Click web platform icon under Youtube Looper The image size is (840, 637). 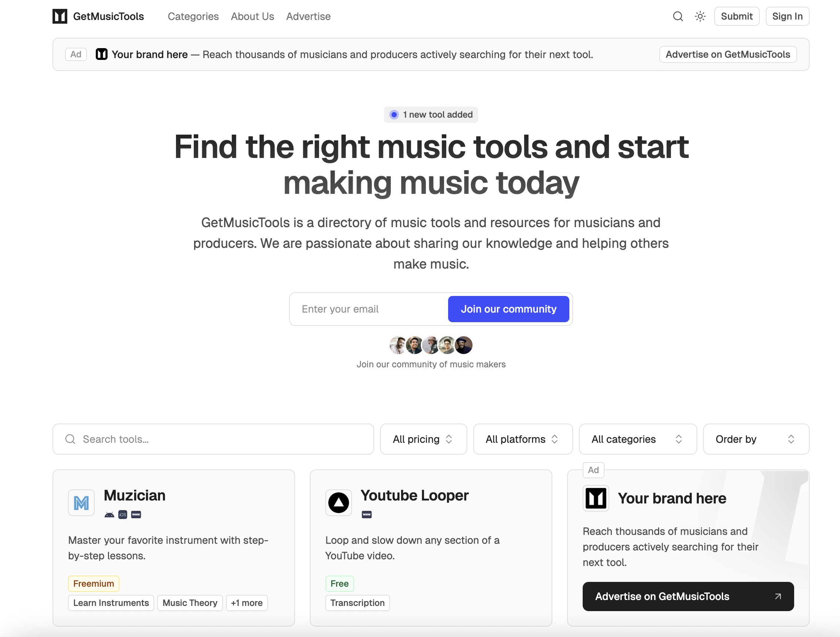click(x=366, y=515)
